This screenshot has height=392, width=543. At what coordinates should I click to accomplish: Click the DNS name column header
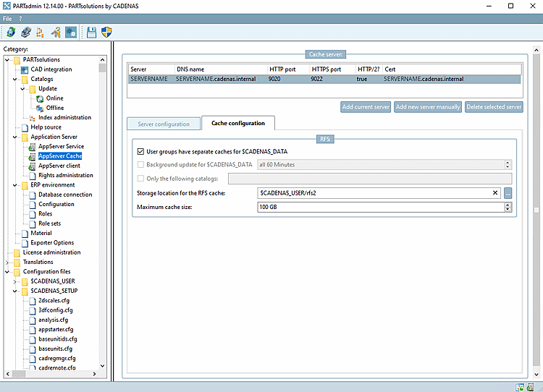tap(221, 69)
